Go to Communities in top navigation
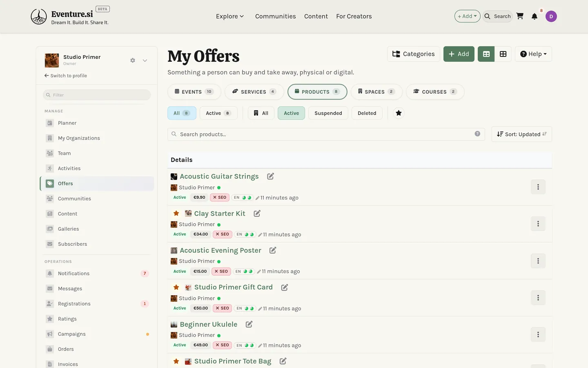This screenshot has height=368, width=588. tap(276, 16)
